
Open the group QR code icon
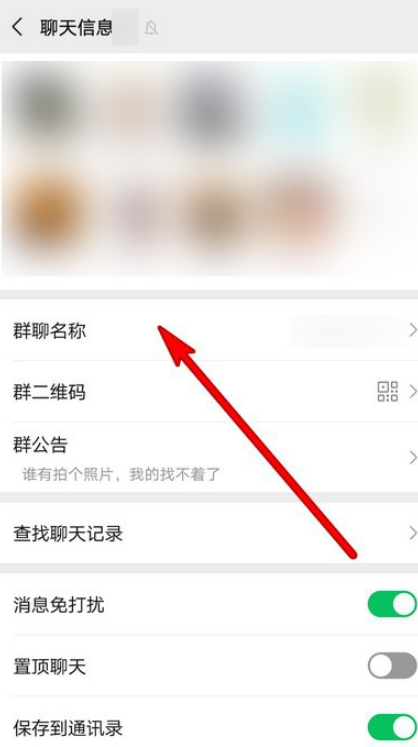click(x=387, y=392)
